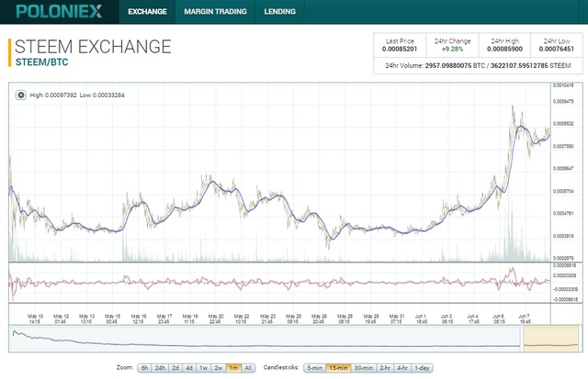Set chart zoom to 6h

tap(145, 368)
